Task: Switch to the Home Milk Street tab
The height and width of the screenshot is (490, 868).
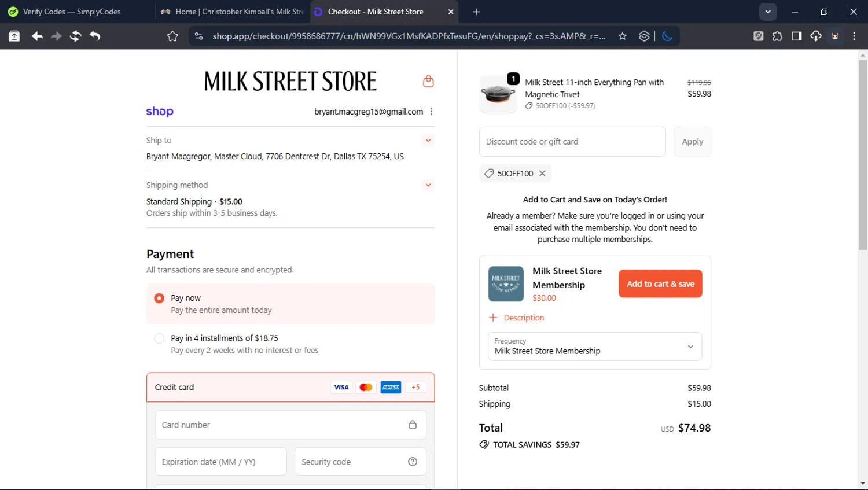Action: [231, 12]
